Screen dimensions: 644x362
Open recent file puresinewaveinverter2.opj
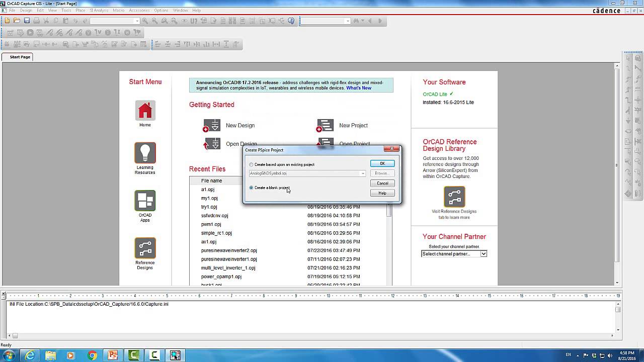click(229, 250)
